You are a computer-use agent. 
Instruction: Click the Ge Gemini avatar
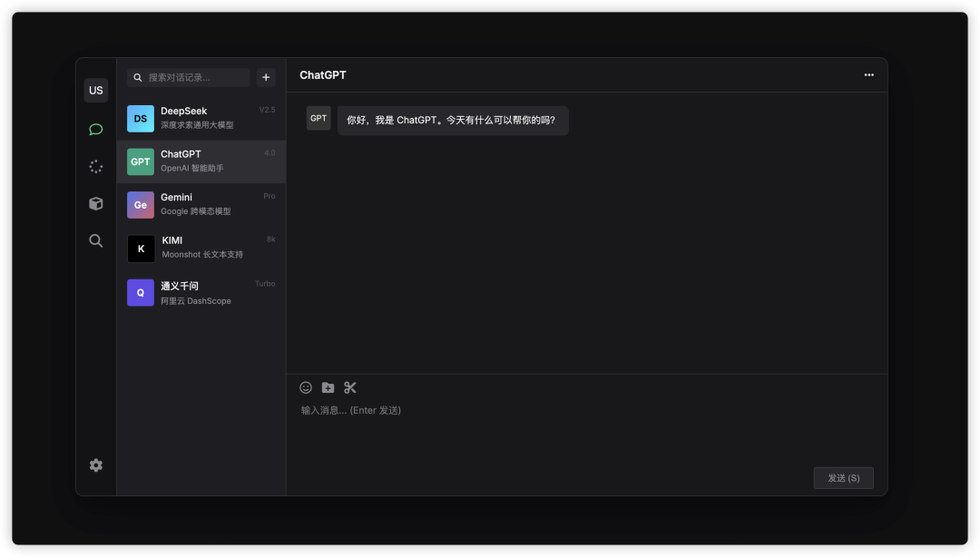click(141, 205)
